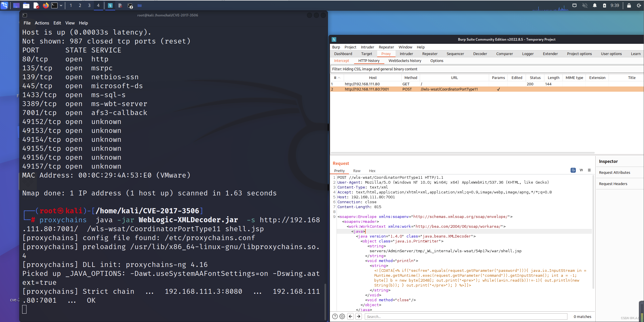Switch to the Repeater tab
Screen dimensions: 644x322
tap(430, 54)
